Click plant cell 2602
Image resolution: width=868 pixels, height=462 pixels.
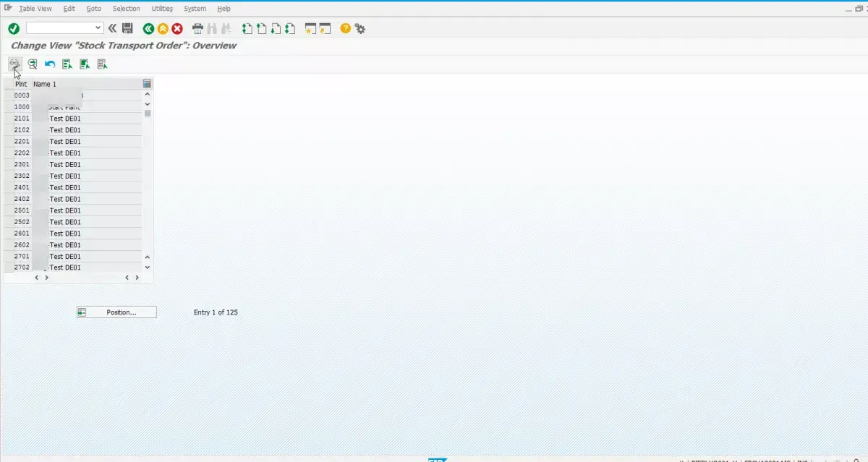click(22, 245)
